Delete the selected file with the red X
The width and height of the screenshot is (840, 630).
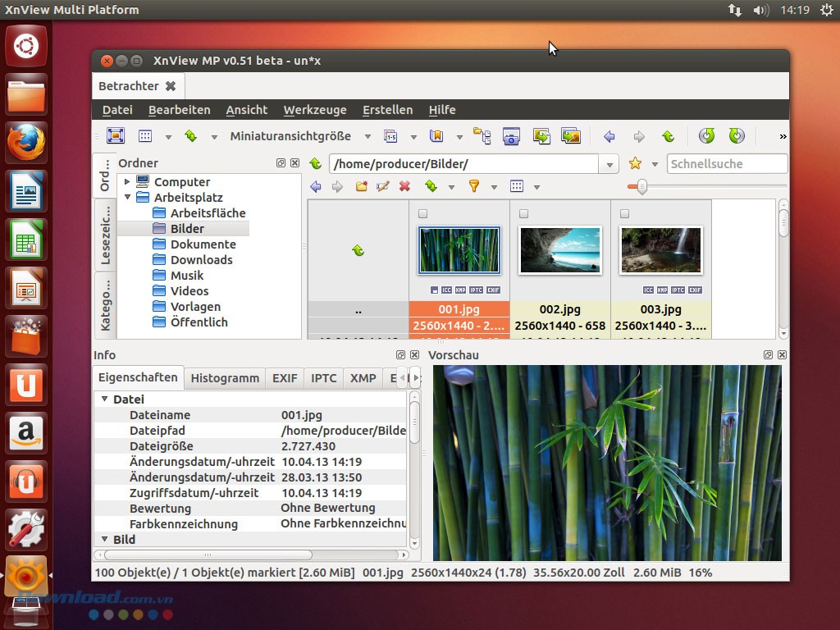[x=403, y=187]
